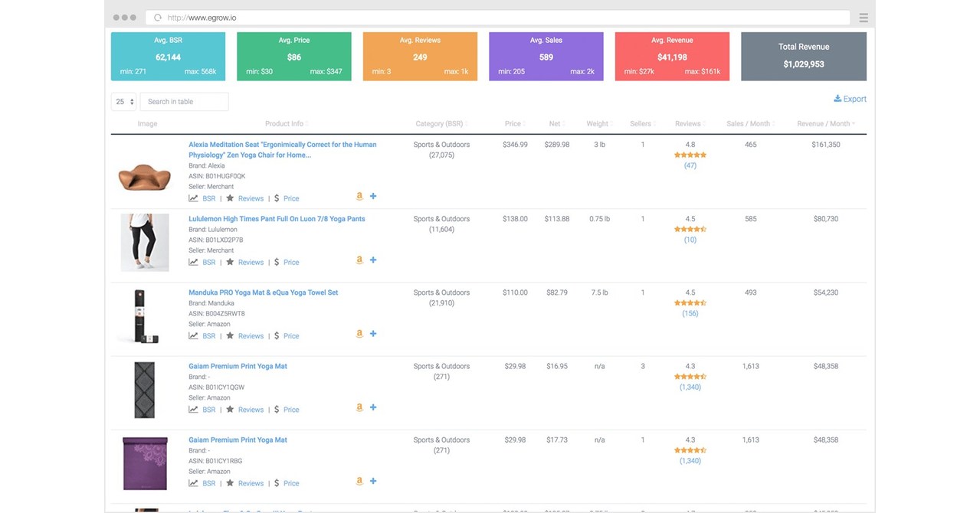
Task: Click the Lululemon yoga pants thumbnail
Action: pos(145,243)
